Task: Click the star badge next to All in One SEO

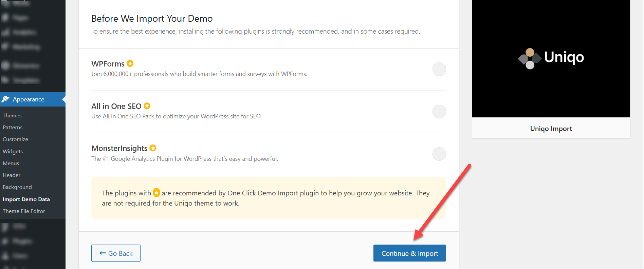Action: point(147,106)
